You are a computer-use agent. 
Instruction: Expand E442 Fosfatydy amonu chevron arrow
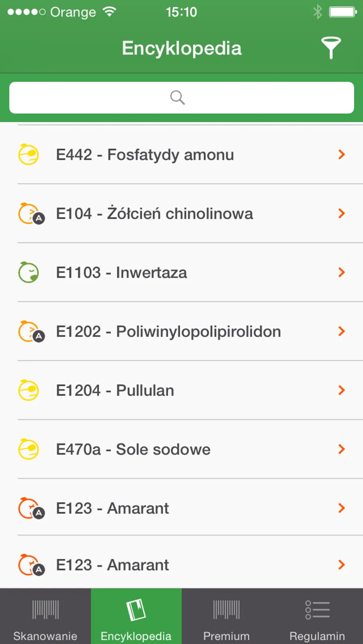[x=341, y=154]
